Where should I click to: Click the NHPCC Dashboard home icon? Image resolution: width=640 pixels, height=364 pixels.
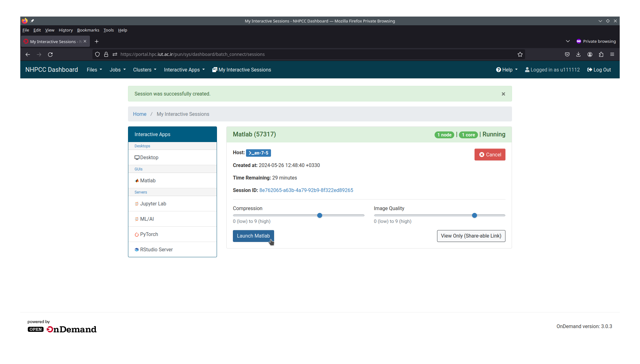point(52,69)
